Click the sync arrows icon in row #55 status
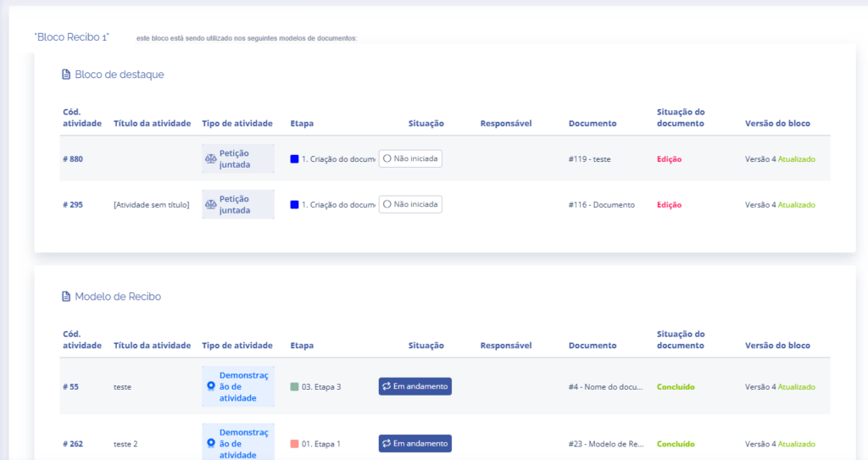 pos(387,386)
